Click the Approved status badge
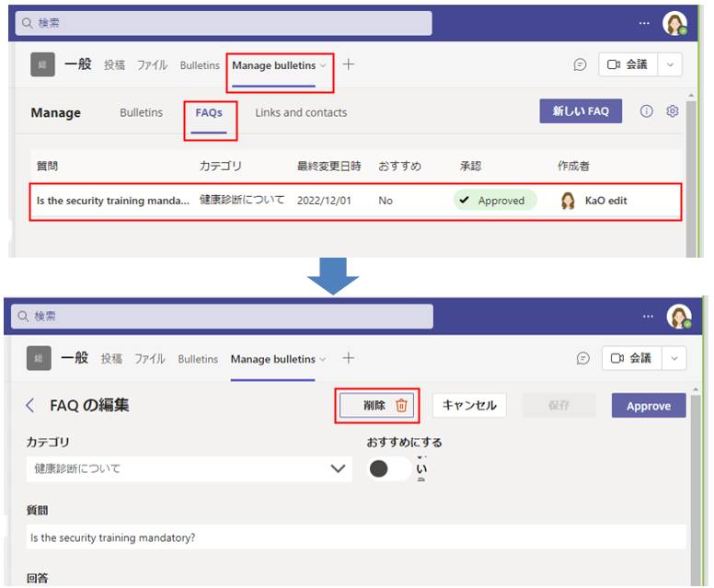 495,200
